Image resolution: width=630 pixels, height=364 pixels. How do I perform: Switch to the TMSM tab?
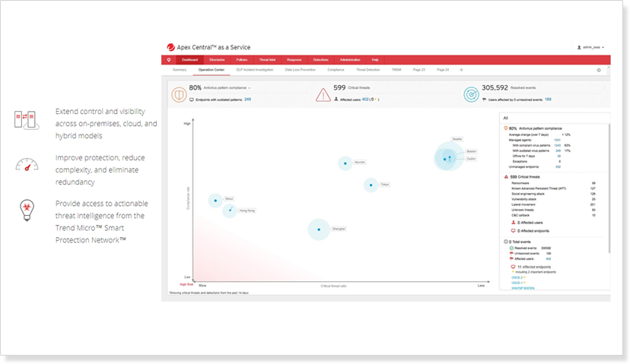coord(396,70)
